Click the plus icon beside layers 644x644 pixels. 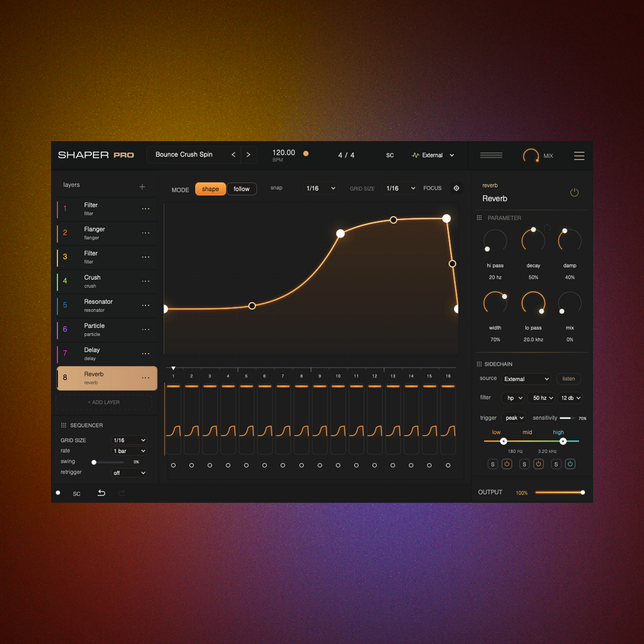(142, 187)
